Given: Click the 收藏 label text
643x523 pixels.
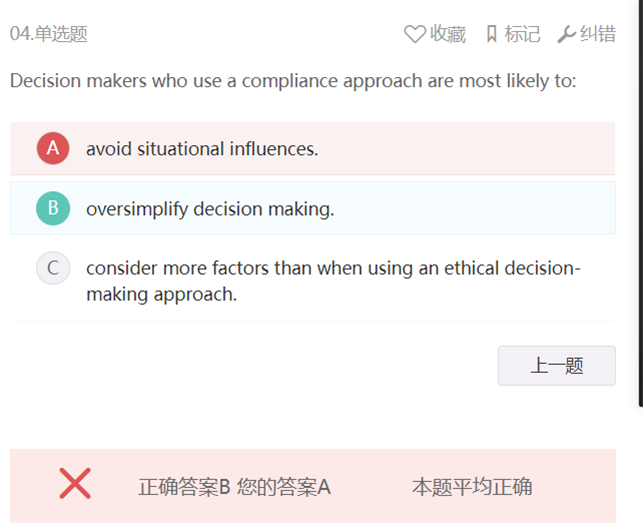Looking at the screenshot, I should (448, 34).
